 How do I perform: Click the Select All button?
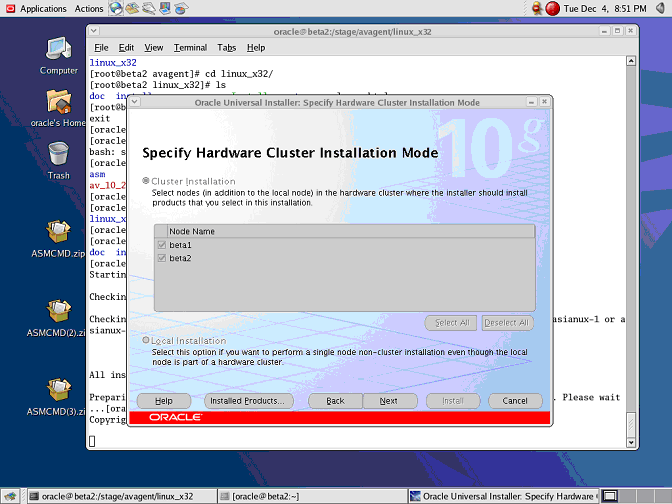coord(451,323)
